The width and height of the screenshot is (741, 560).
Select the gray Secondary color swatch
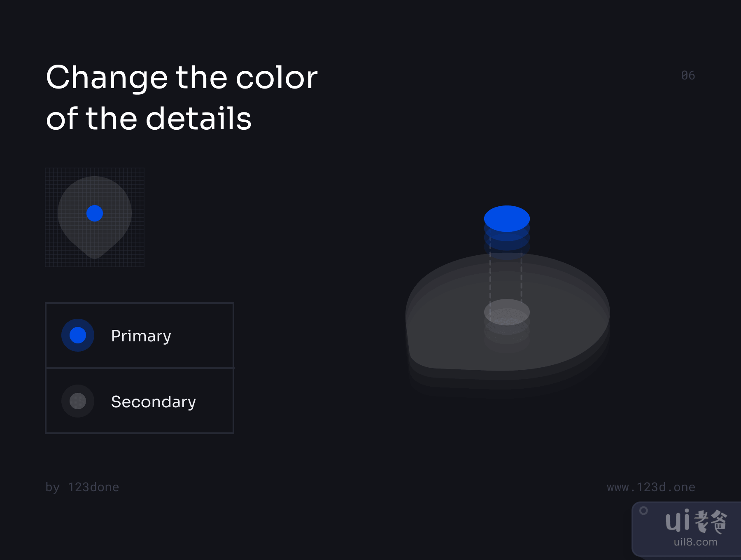click(78, 401)
